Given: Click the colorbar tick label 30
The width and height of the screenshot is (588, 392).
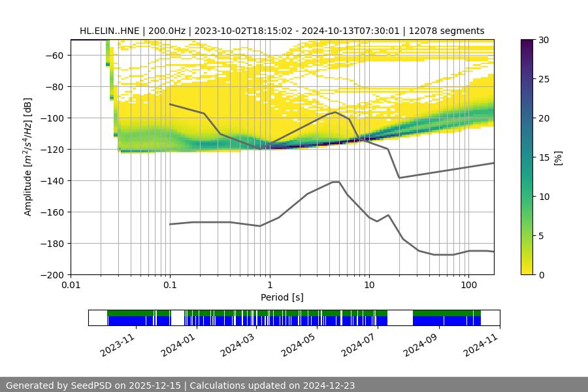Looking at the screenshot, I should tap(544, 40).
